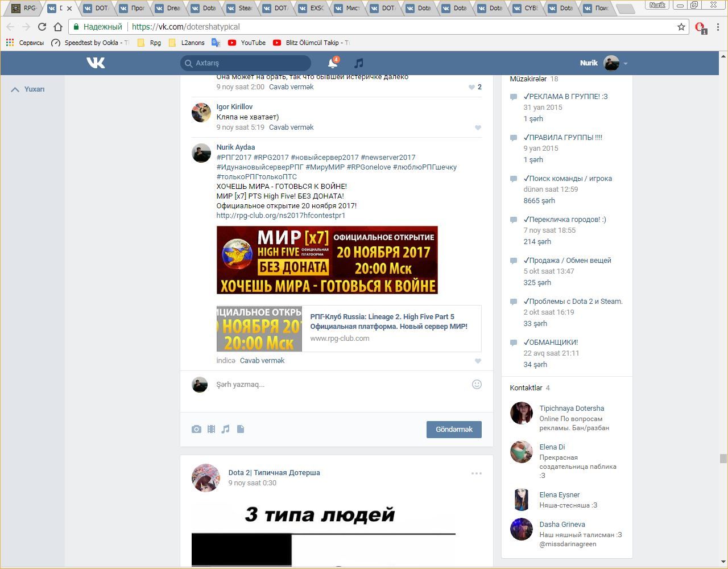Reload the page with the refresh icon
The height and width of the screenshot is (569, 728).
pos(42,27)
